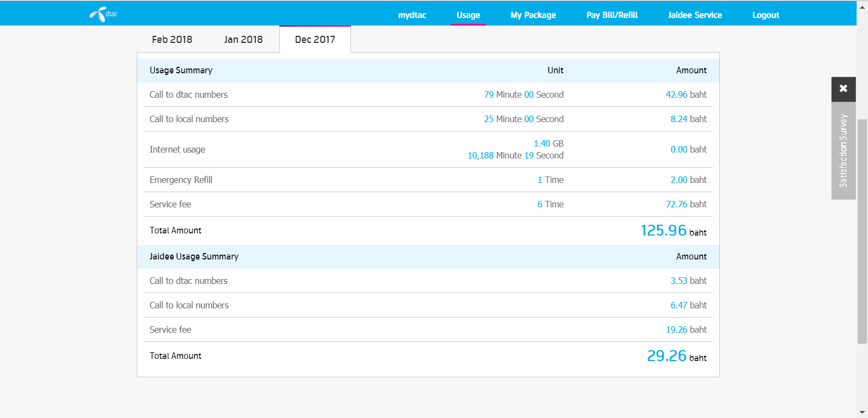Click the dtac logo icon
Screen dimensions: 868x418
pyautogui.click(x=103, y=14)
